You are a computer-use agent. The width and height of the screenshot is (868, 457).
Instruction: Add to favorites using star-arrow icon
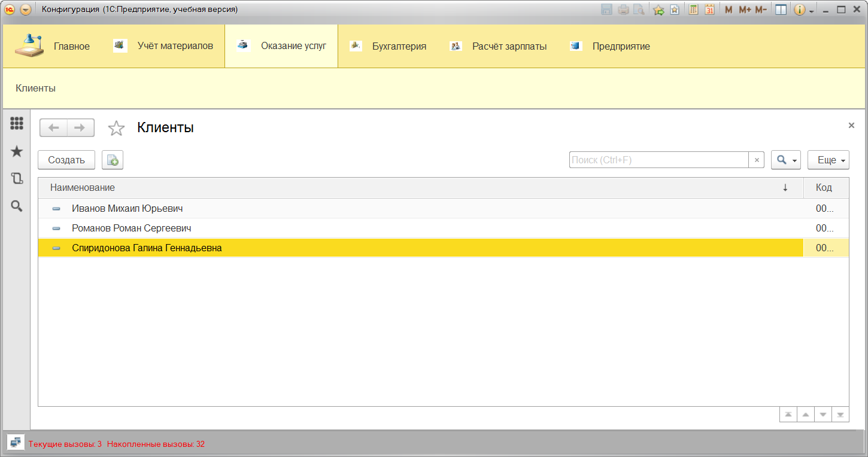click(658, 10)
